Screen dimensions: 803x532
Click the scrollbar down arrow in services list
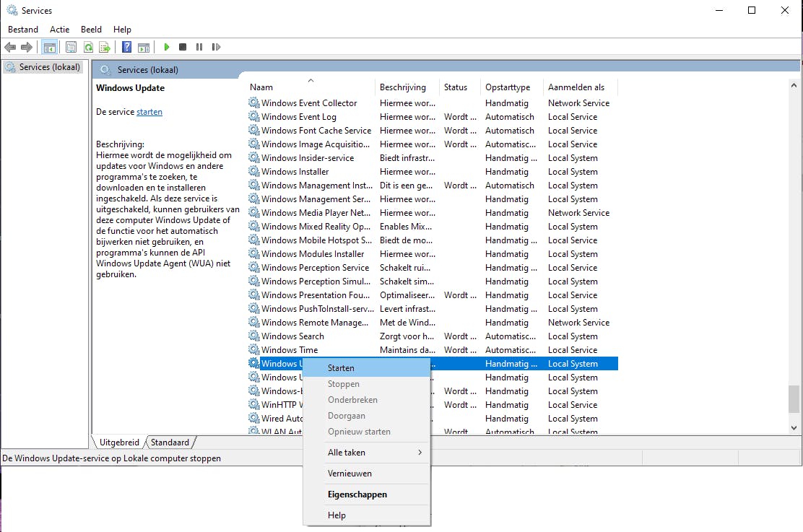point(794,427)
